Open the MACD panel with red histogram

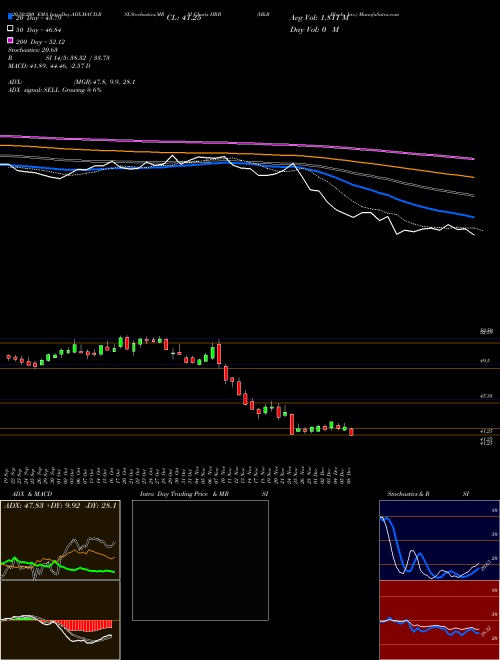pos(60,620)
